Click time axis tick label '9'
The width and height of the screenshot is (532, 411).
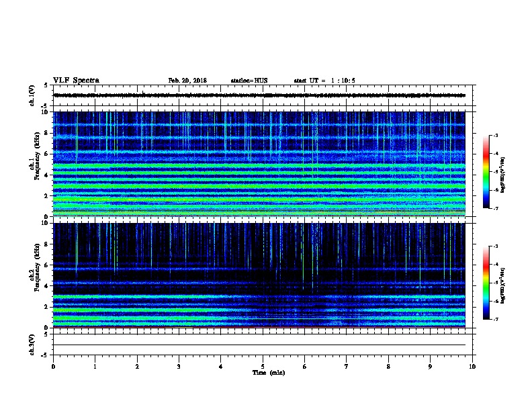[x=430, y=367]
